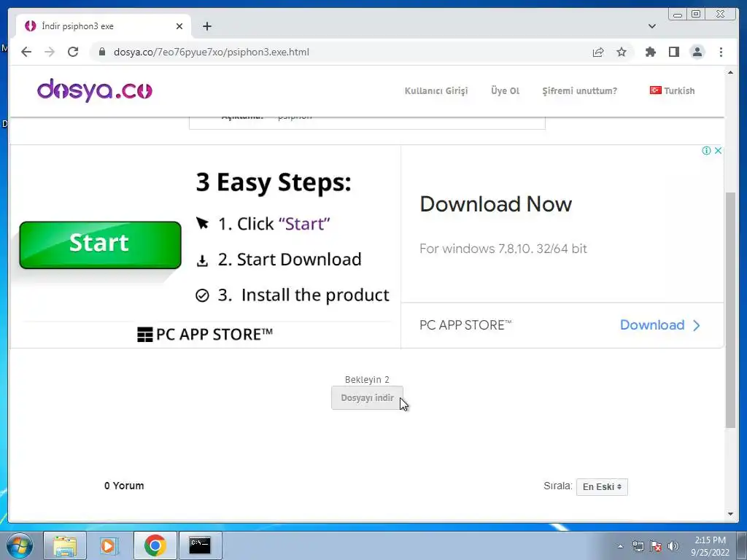Screen dimensions: 747x560
Task: Open Chrome three-dot menu
Action: click(x=721, y=52)
